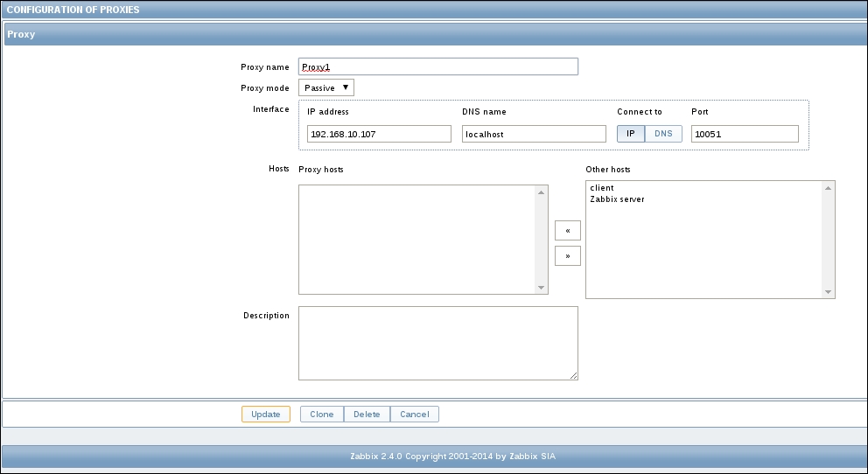This screenshot has height=474, width=868.
Task: Select IP in Connect to toggle
Action: pyautogui.click(x=631, y=134)
